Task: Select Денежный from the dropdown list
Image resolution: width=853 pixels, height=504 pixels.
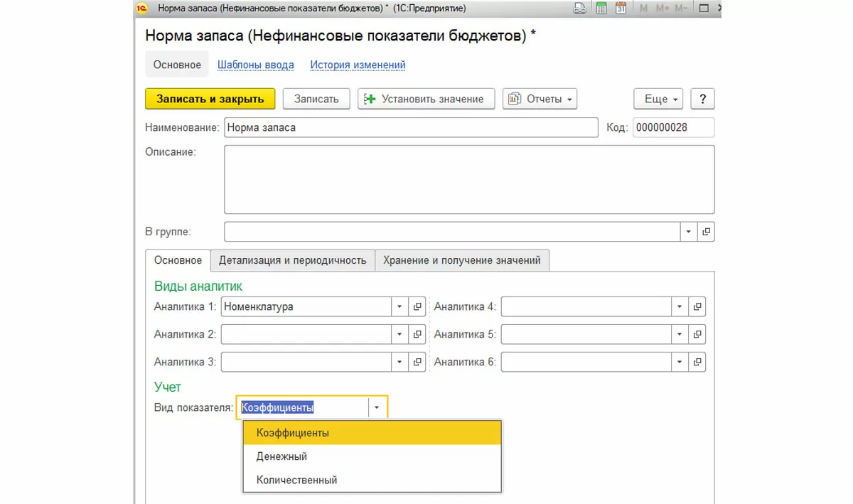Action: point(282,456)
